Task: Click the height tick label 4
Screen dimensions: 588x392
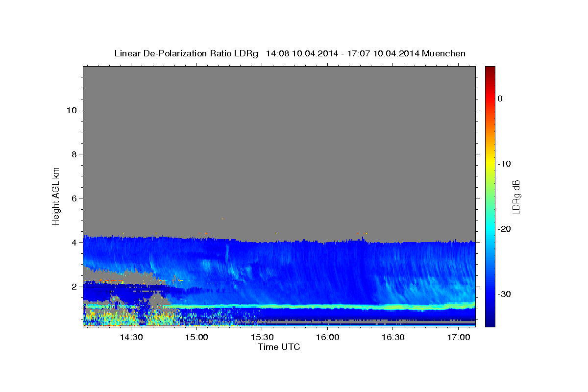Action: tap(74, 242)
